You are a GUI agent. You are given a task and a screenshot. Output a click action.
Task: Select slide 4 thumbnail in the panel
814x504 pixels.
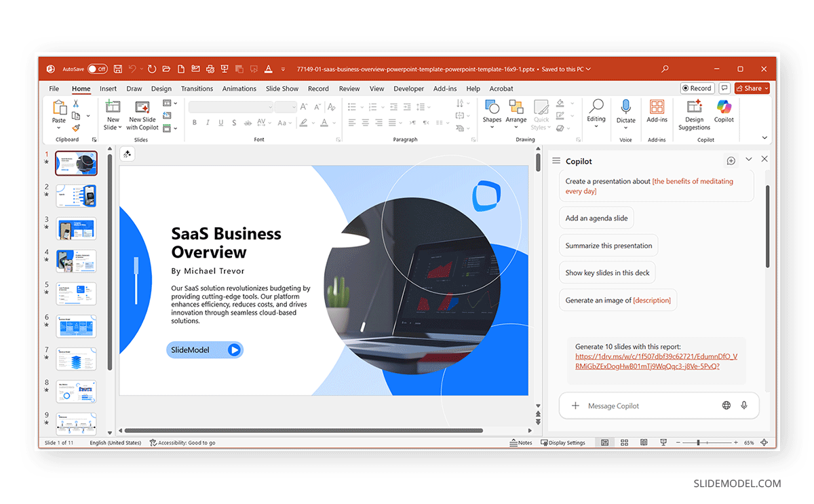point(76,260)
